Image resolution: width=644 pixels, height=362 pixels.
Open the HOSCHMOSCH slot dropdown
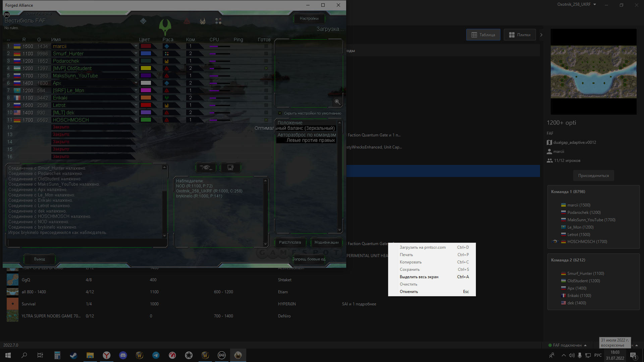[x=136, y=120]
